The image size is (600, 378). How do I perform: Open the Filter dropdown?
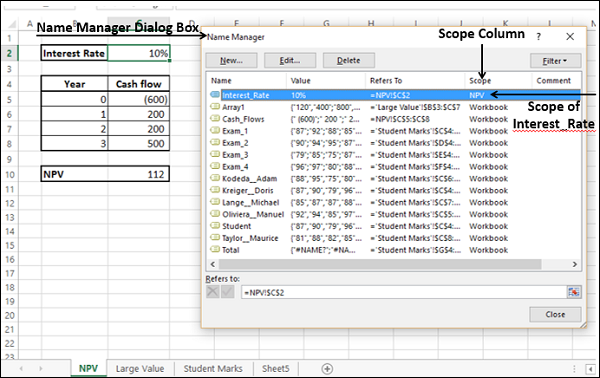click(x=555, y=61)
